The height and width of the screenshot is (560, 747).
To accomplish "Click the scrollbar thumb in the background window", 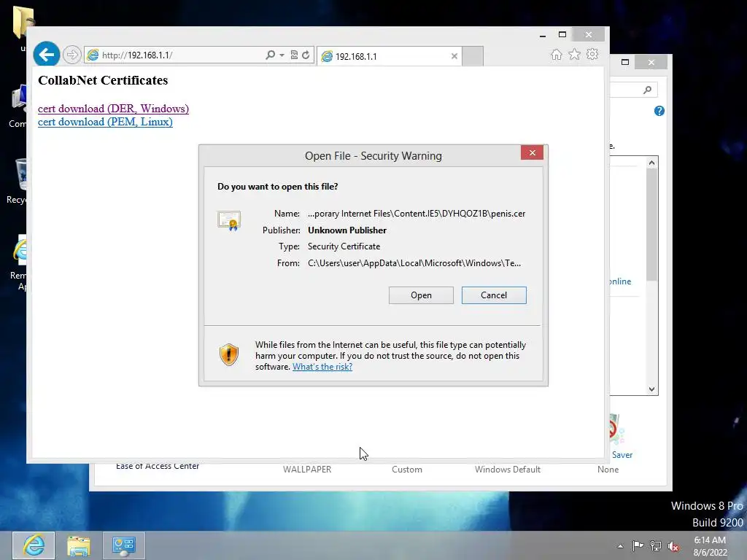I will [651, 225].
